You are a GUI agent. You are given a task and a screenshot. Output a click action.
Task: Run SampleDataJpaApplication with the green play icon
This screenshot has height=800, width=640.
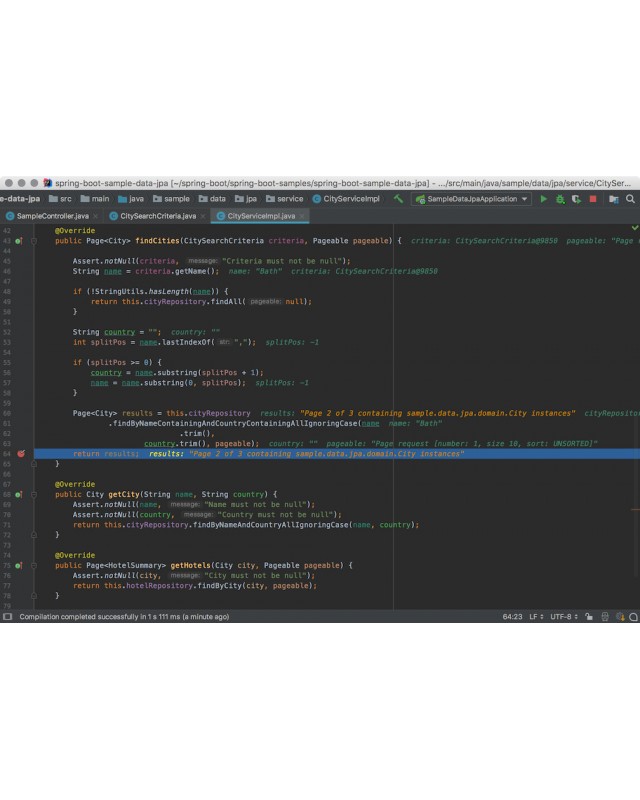(544, 199)
